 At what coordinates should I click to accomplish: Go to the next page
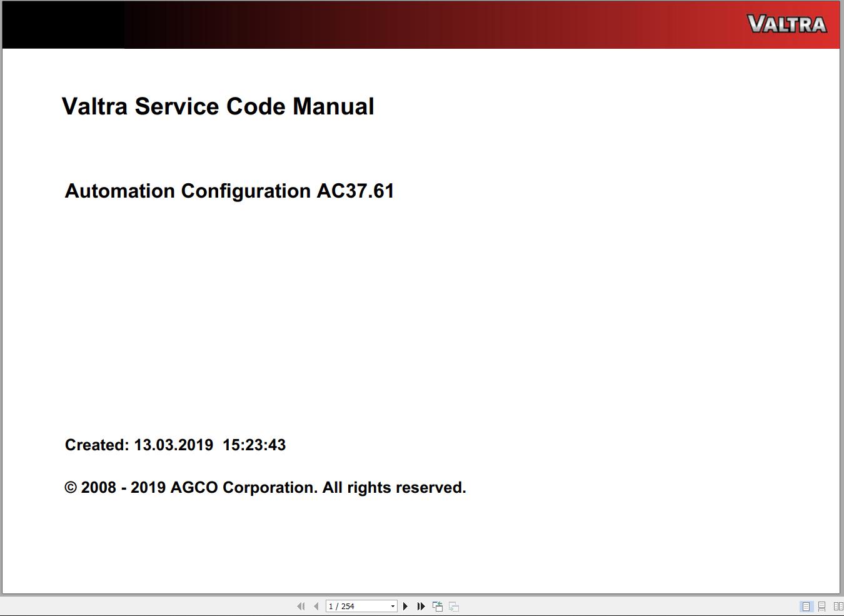[x=405, y=606]
